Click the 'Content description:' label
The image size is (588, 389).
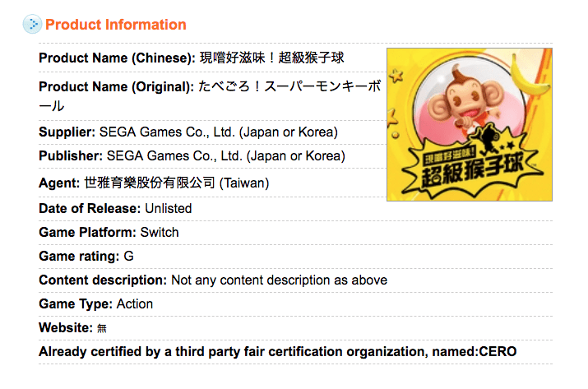coord(103,280)
